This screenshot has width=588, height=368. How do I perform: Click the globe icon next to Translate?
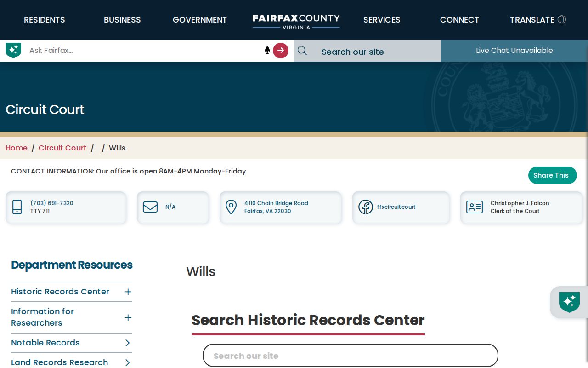pyautogui.click(x=561, y=19)
